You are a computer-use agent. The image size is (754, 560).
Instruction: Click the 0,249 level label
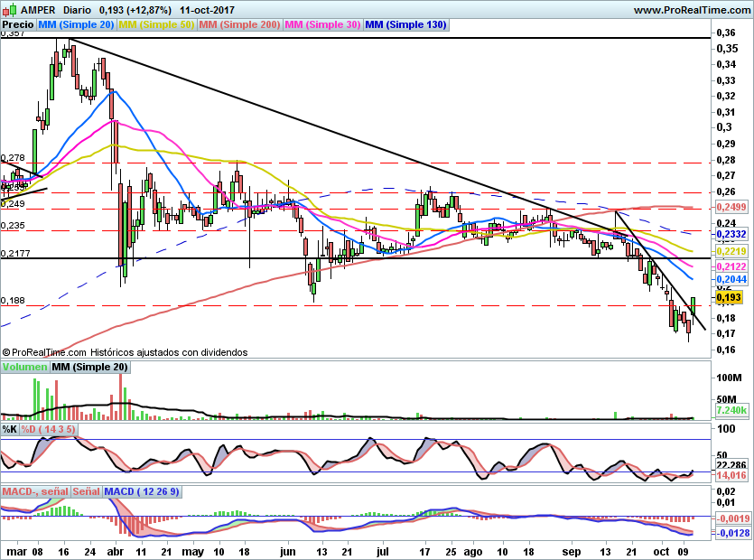pos(13,204)
